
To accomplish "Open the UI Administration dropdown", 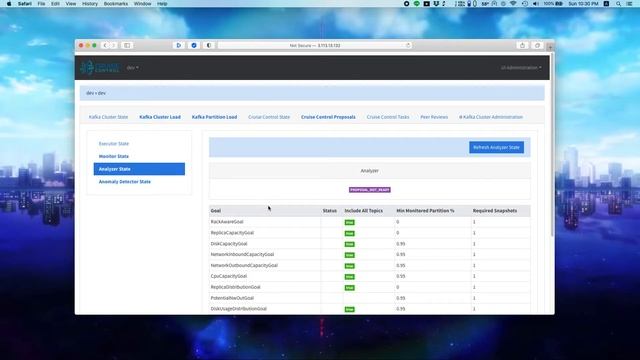I will (x=521, y=68).
